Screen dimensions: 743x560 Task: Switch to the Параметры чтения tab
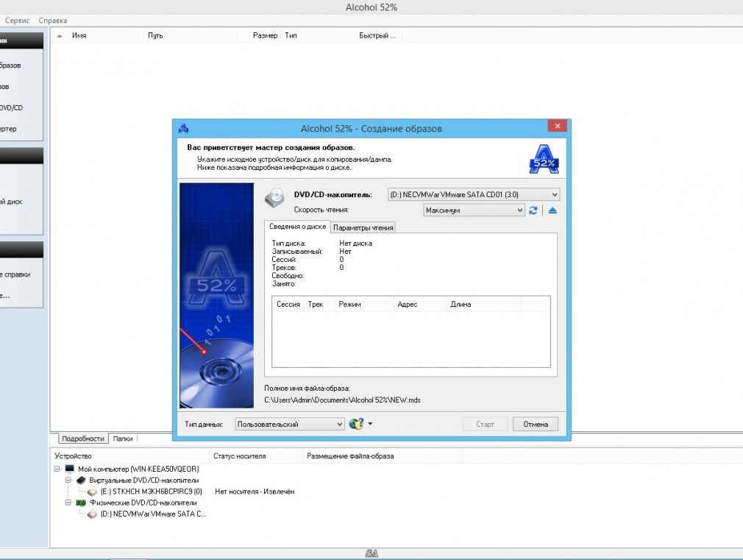(363, 227)
